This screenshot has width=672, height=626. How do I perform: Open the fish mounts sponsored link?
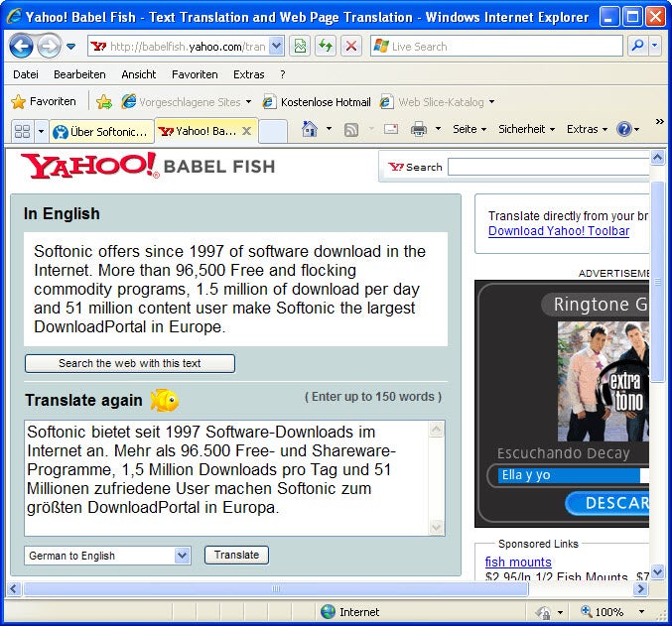coord(518,562)
